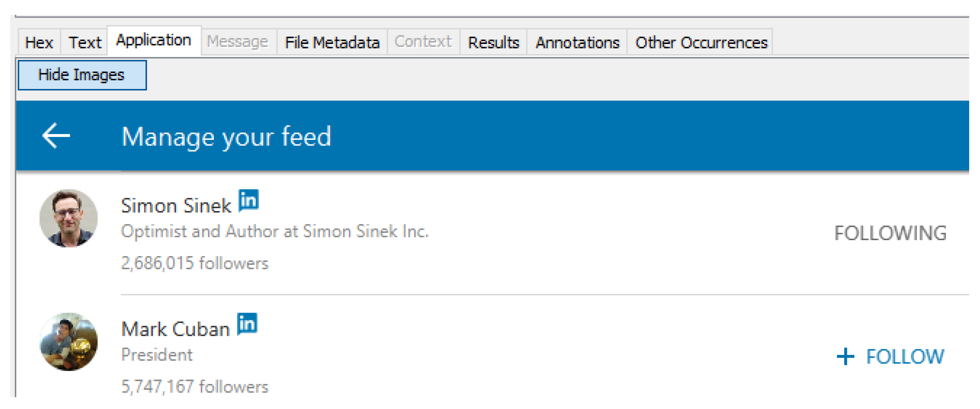The image size is (980, 409).
Task: Click the Mark Cuban name link
Action: (176, 329)
